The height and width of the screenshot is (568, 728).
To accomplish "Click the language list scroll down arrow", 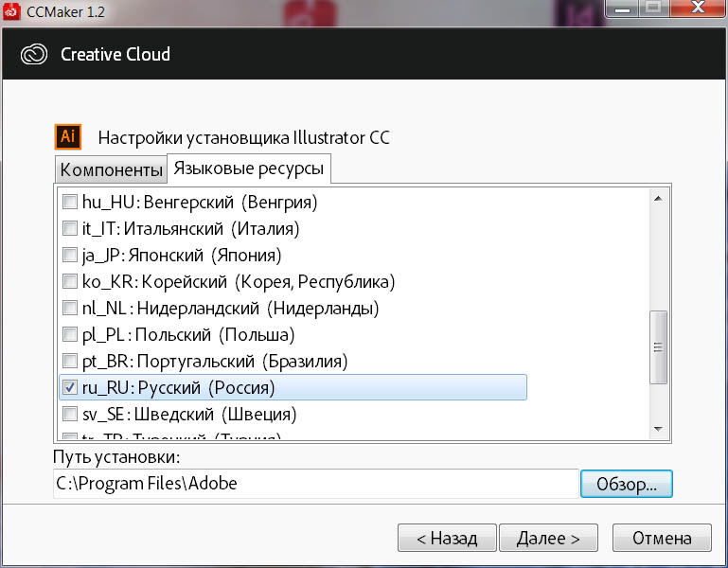I will [658, 429].
